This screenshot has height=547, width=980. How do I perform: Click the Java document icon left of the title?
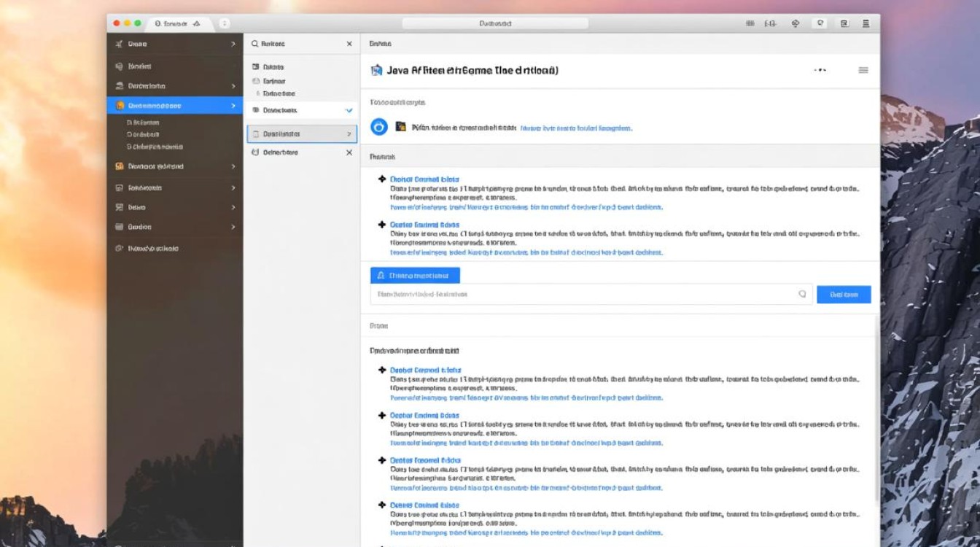coord(376,71)
